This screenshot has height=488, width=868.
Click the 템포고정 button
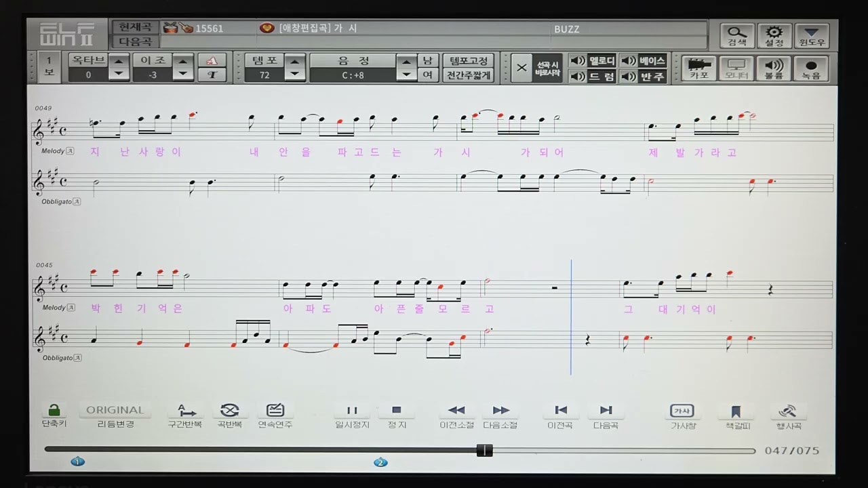(468, 60)
